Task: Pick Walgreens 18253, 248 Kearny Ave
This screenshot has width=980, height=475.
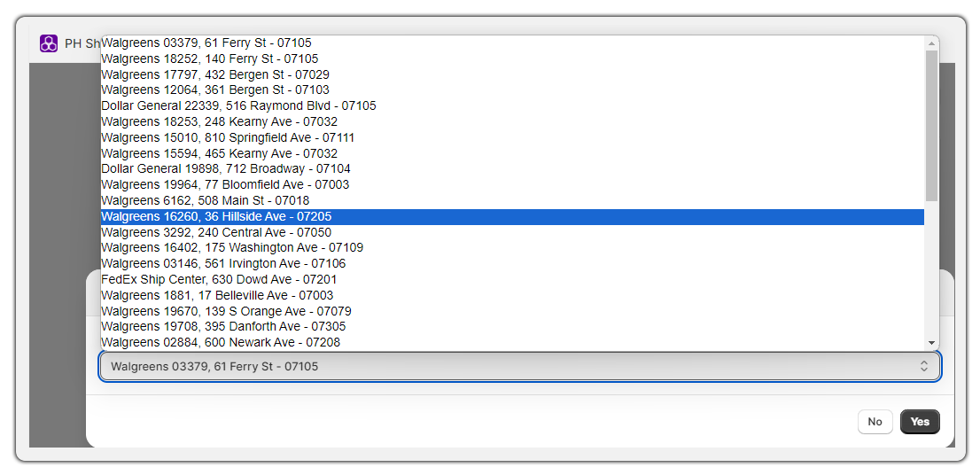Action: click(512, 122)
